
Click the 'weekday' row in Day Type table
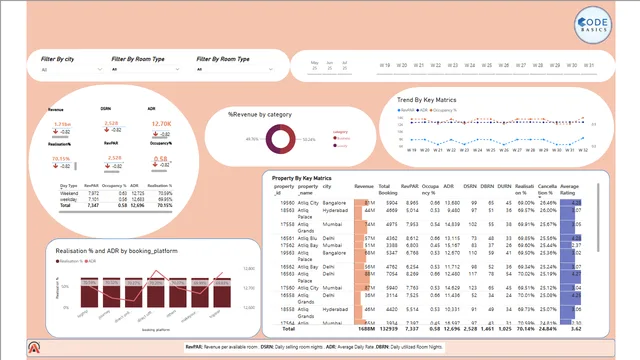click(116, 200)
